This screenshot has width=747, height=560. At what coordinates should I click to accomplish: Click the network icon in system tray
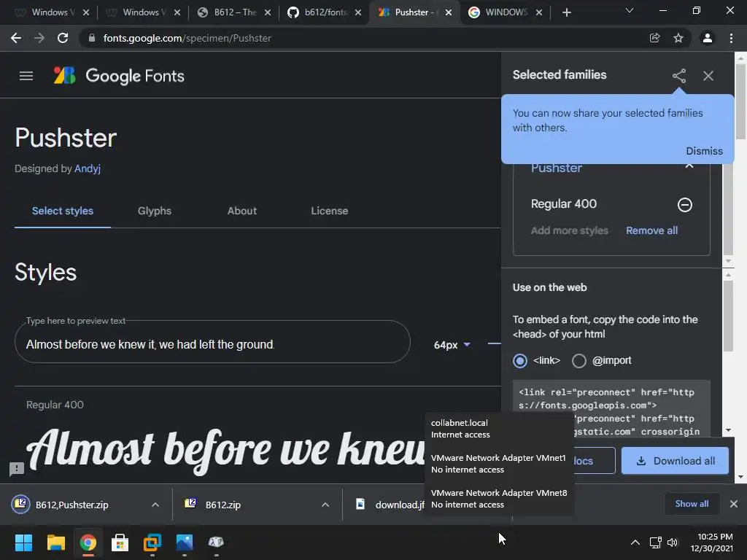point(656,542)
